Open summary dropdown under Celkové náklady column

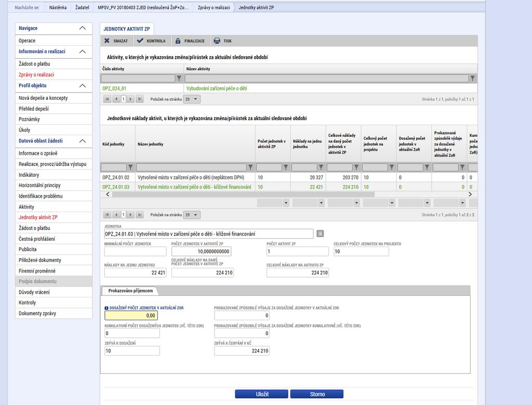(x=356, y=203)
